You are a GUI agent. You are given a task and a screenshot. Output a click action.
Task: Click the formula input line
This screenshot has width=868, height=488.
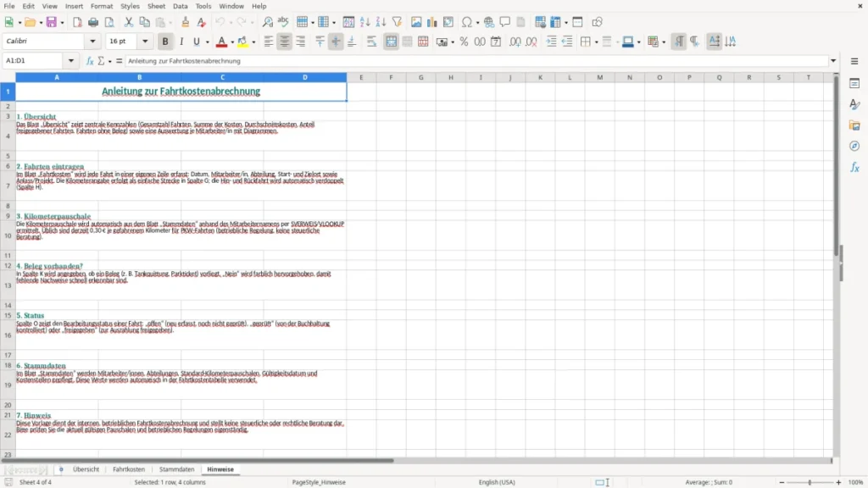coord(476,61)
